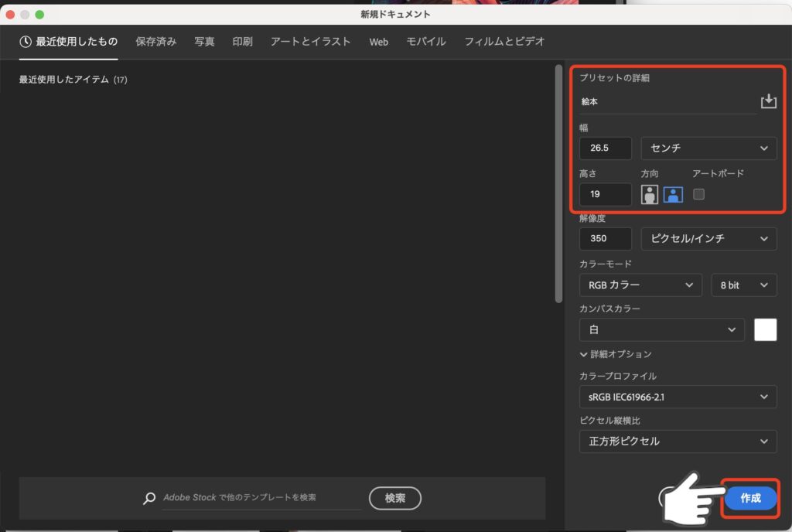Switch to the 保存済み tab
Image resolution: width=792 pixels, height=532 pixels.
point(155,42)
